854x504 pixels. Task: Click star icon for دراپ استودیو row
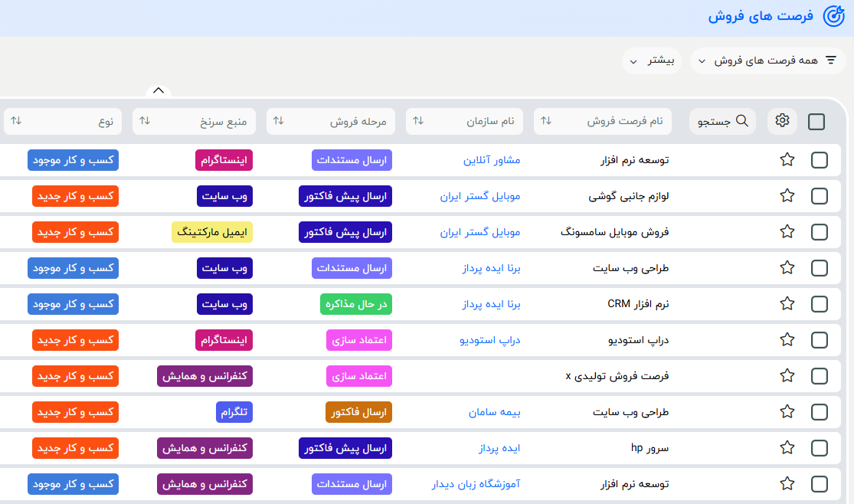(787, 340)
